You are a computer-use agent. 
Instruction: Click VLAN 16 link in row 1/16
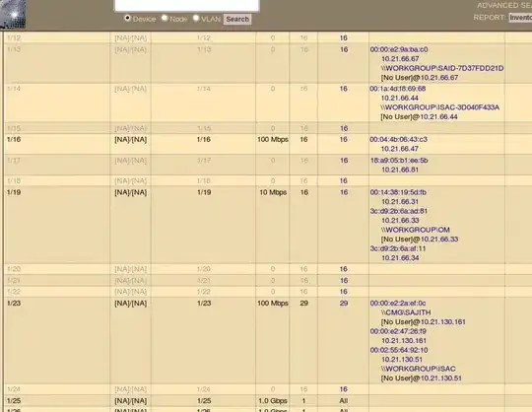344,140
